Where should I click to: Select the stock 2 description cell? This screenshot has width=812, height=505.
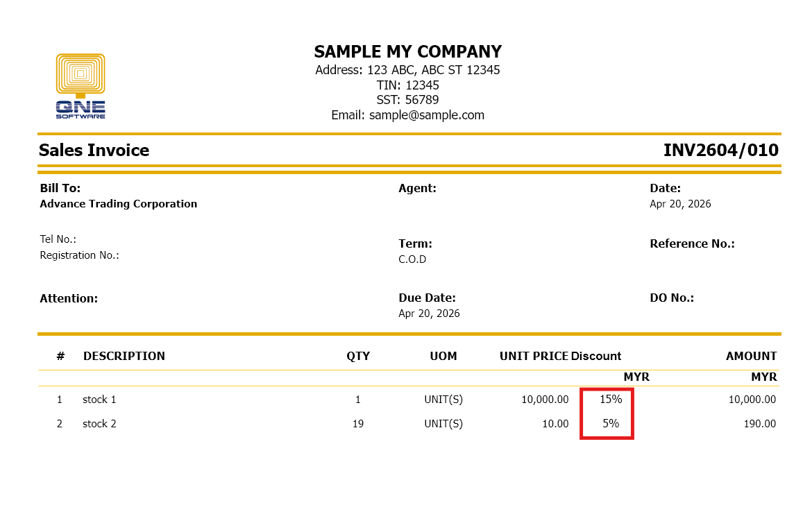click(x=99, y=424)
